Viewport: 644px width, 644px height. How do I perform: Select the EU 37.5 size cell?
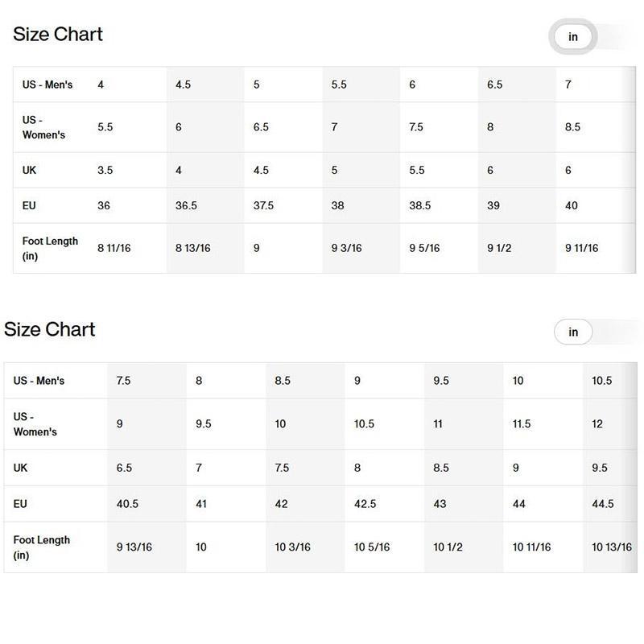[264, 206]
